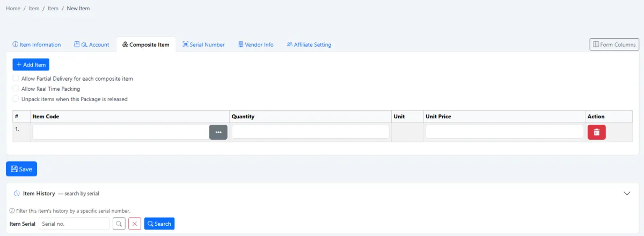This screenshot has width=644, height=236.
Task: Focus the Quantity field in row 1
Action: point(311,132)
